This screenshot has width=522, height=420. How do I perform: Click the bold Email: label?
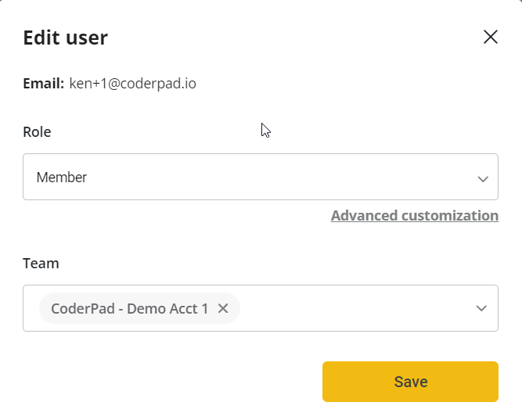[43, 83]
